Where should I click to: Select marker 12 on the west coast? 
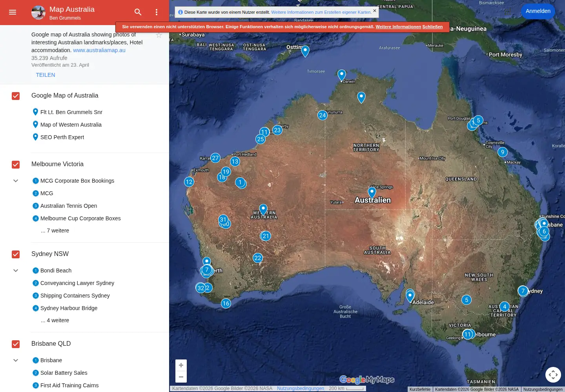click(189, 182)
